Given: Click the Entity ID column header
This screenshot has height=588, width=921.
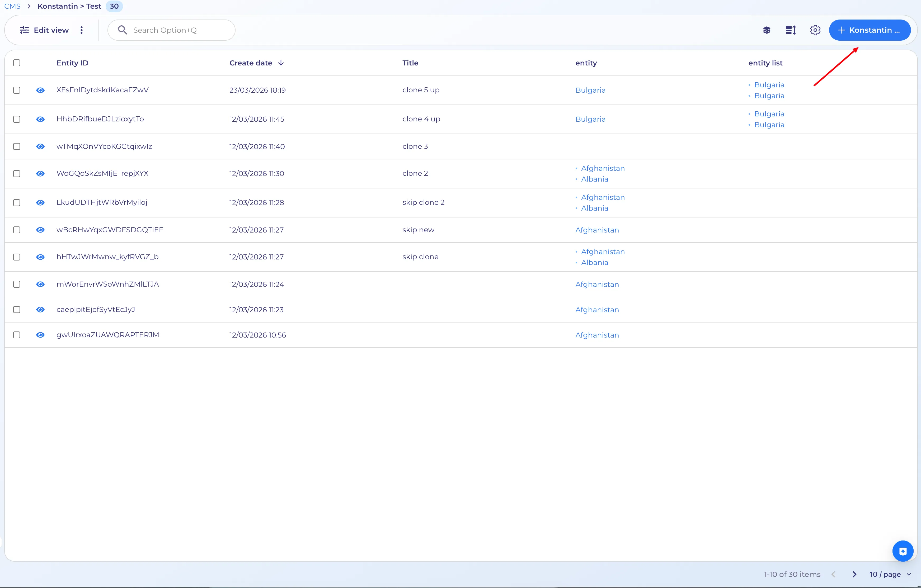Looking at the screenshot, I should pos(72,63).
